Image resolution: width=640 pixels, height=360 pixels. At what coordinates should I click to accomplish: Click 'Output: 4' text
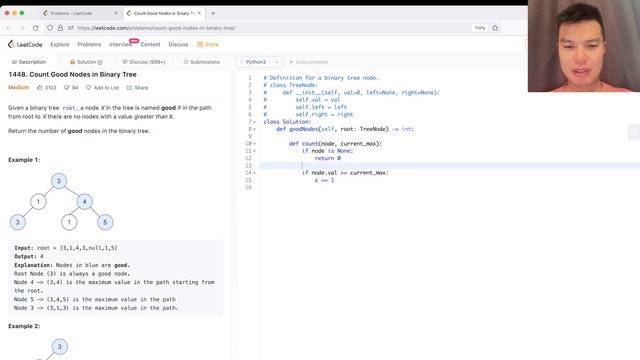click(x=29, y=256)
